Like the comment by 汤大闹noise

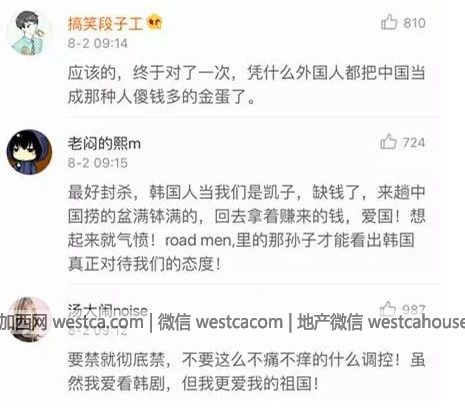coord(388,309)
